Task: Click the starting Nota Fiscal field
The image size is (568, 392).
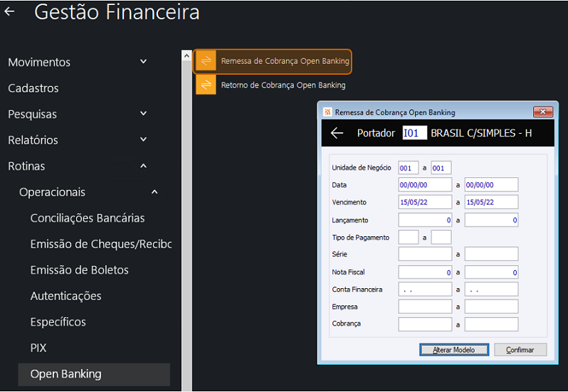Action: [425, 272]
